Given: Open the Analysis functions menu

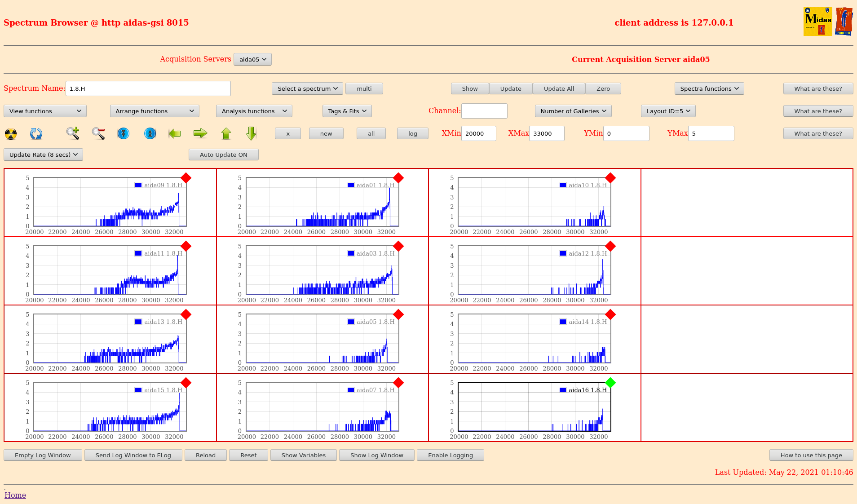Looking at the screenshot, I should [x=254, y=111].
